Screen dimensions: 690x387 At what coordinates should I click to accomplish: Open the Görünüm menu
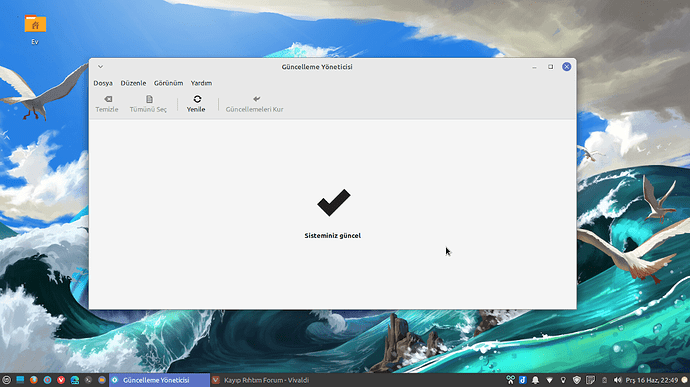(169, 83)
